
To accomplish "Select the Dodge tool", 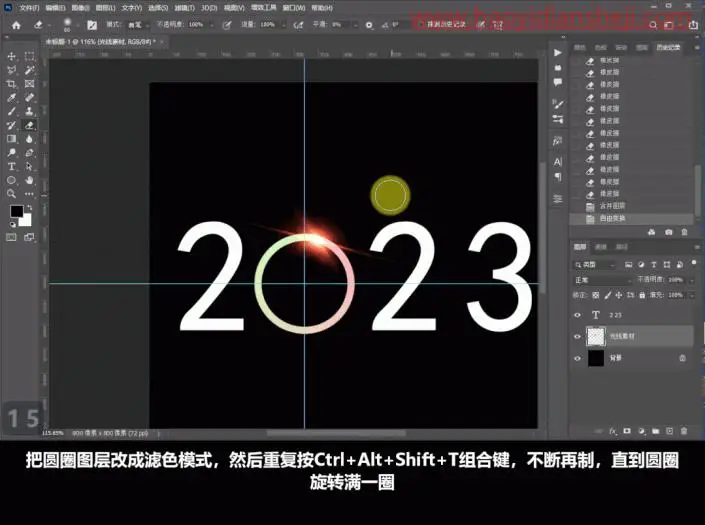I will coord(12,153).
